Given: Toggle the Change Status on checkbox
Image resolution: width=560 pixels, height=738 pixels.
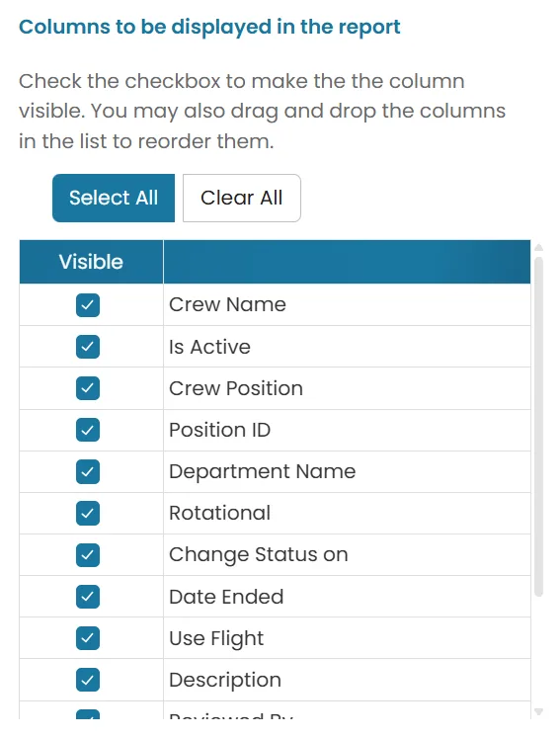Looking at the screenshot, I should point(88,554).
